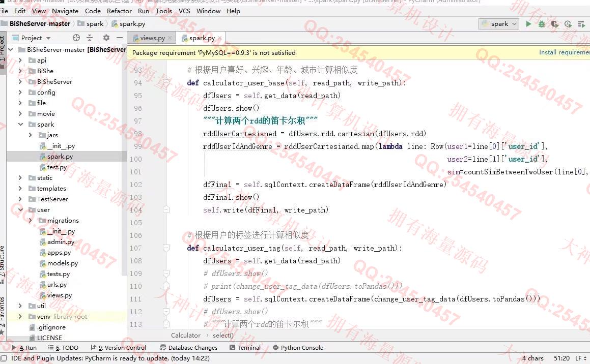Open the Python Console tool window
Viewport: 590px width, 364px height.
[298, 347]
